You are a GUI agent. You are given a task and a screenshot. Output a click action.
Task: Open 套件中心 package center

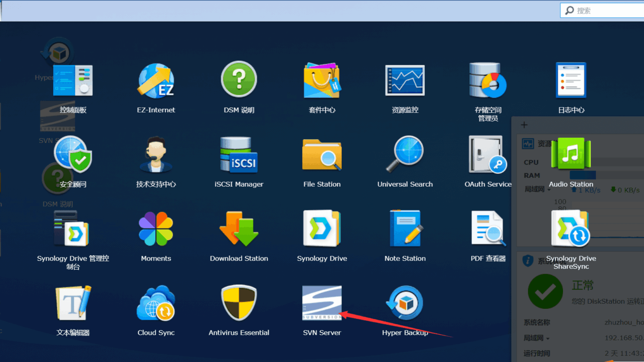tap(322, 81)
